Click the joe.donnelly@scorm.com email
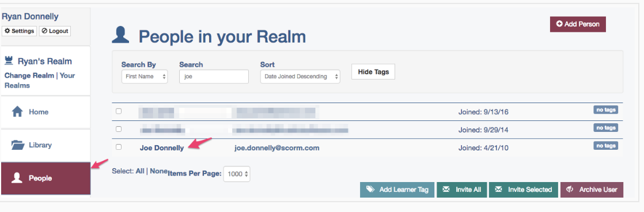The height and width of the screenshot is (212, 644). click(x=277, y=148)
